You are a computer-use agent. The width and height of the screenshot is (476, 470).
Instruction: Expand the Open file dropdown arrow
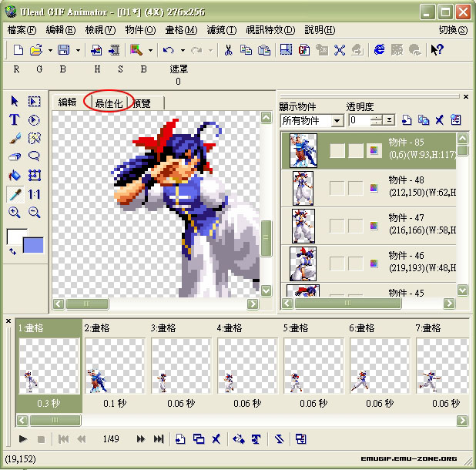click(50, 50)
